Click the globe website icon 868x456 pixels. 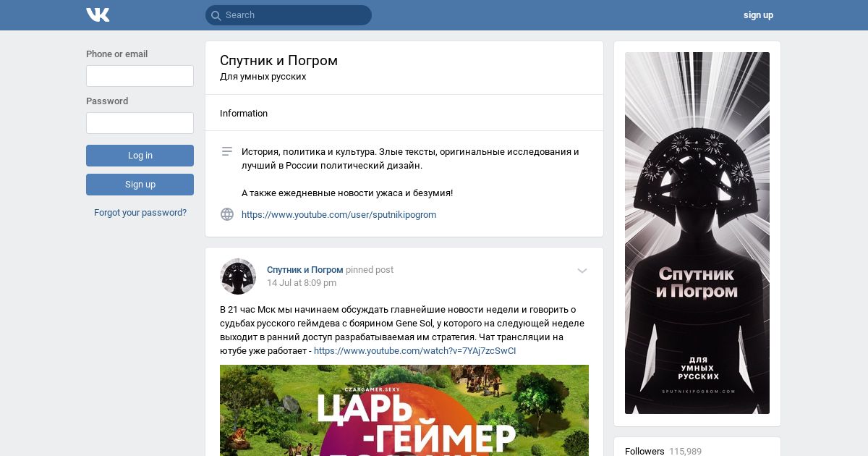pos(227,214)
